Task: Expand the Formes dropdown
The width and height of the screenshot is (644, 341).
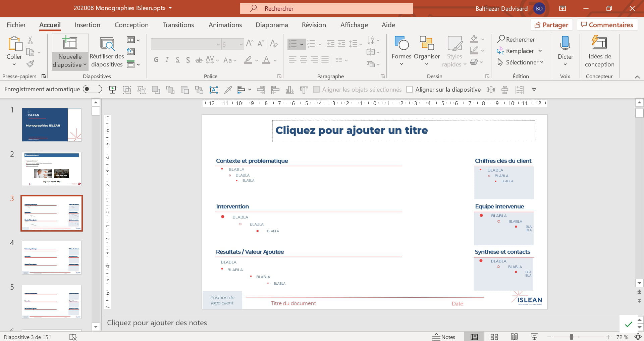Action: pyautogui.click(x=401, y=64)
